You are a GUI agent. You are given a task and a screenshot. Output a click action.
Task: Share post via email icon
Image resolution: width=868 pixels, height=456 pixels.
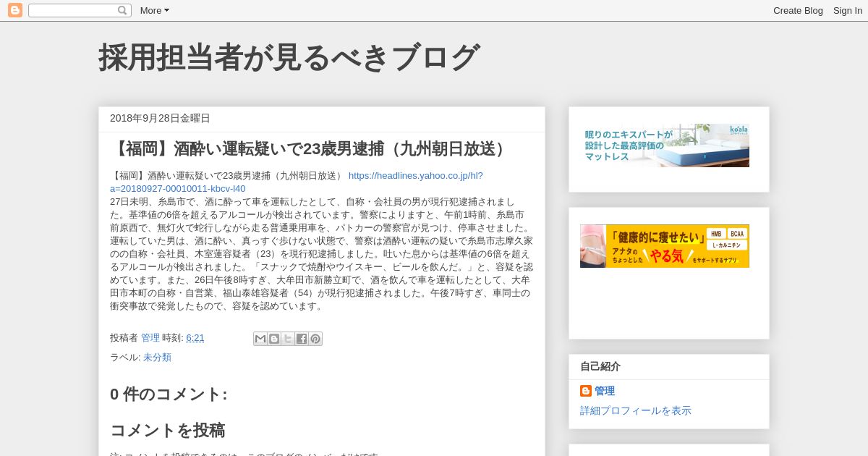pos(260,339)
